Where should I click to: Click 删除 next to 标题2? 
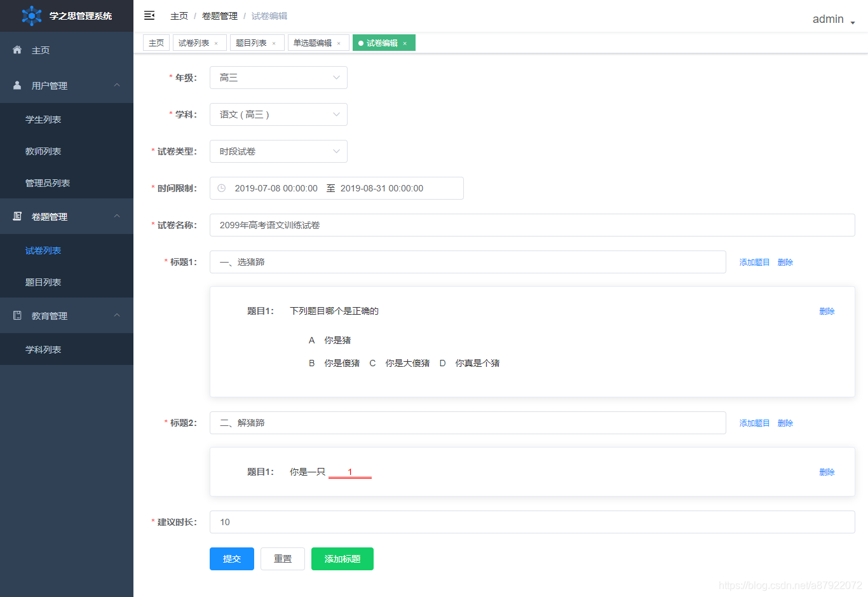coord(785,423)
